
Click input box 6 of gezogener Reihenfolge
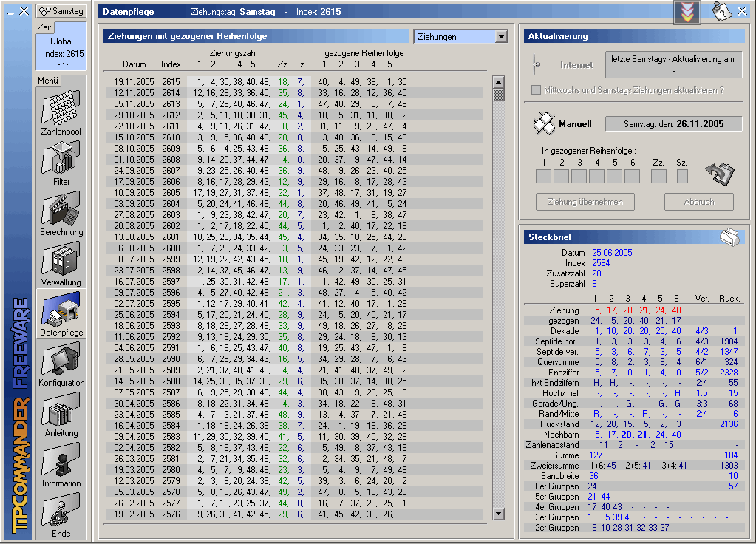tap(632, 176)
